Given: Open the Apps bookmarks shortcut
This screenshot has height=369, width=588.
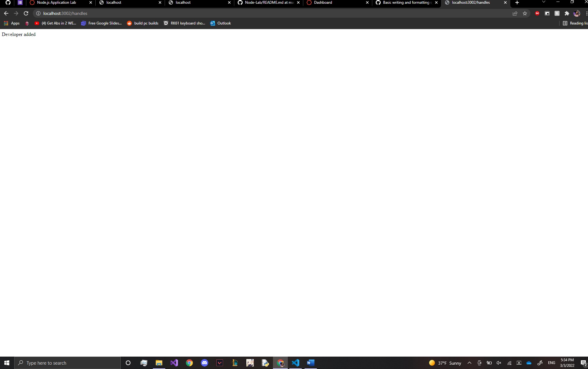Looking at the screenshot, I should 12,23.
